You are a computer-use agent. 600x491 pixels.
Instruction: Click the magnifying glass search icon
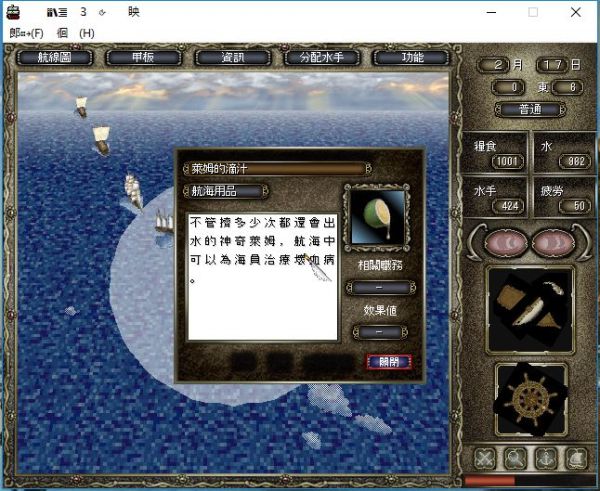click(x=515, y=458)
